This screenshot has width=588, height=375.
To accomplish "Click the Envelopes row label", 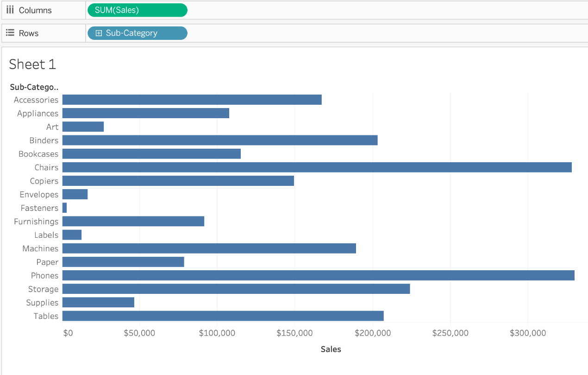I will pos(39,195).
